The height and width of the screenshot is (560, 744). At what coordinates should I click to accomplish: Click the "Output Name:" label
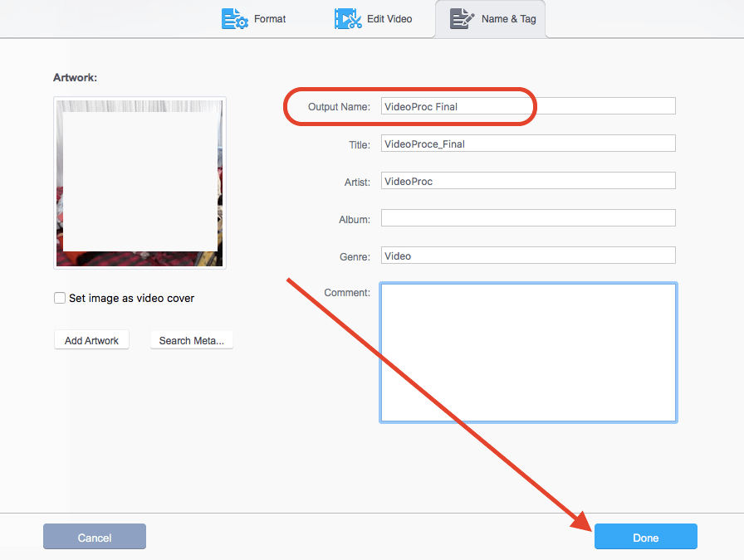tap(339, 107)
